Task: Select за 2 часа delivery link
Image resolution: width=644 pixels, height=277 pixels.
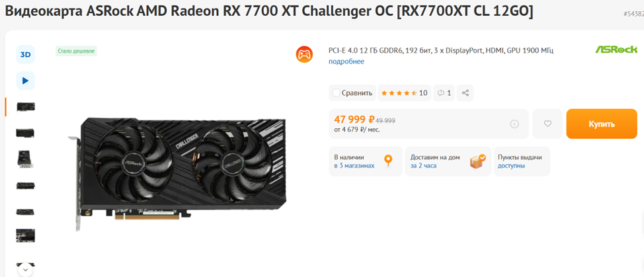Action: point(423,166)
